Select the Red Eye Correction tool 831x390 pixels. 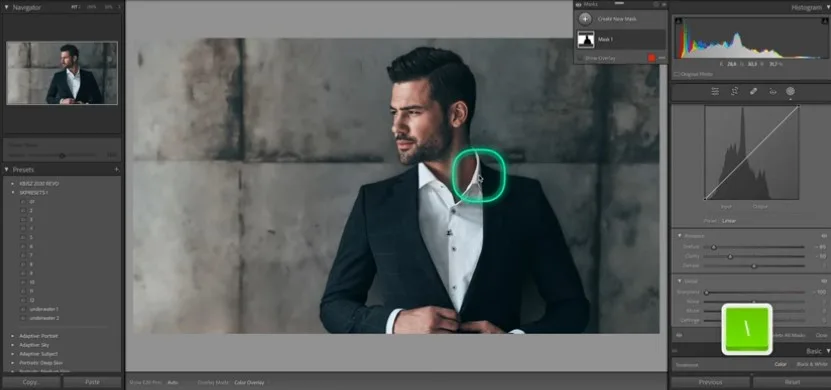click(772, 91)
